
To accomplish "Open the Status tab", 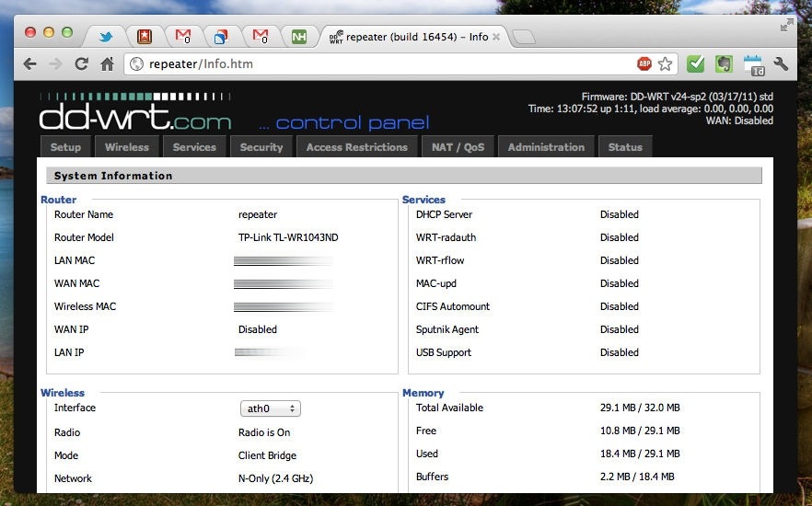I will (x=625, y=147).
